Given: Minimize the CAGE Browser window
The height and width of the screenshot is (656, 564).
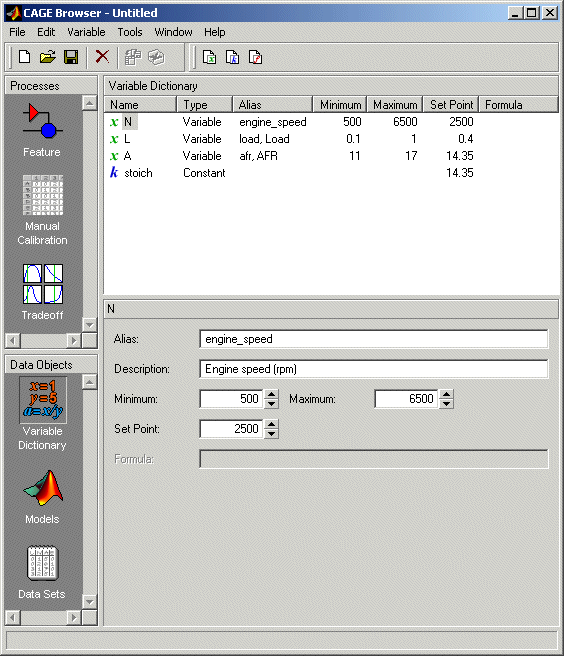Looking at the screenshot, I should (x=515, y=13).
